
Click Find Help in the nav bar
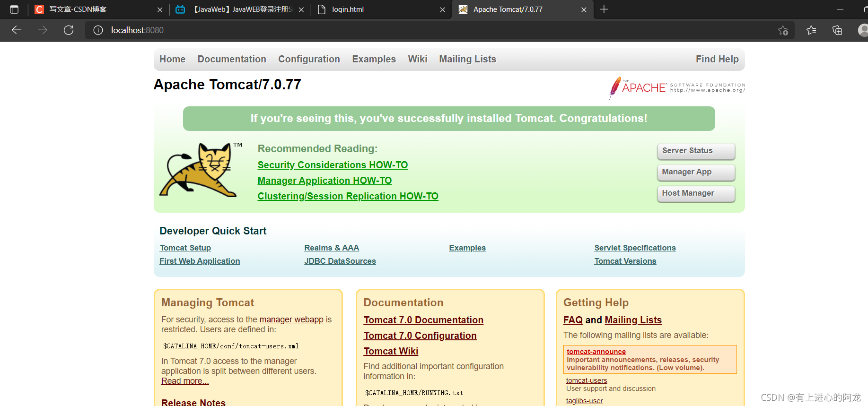(x=717, y=59)
